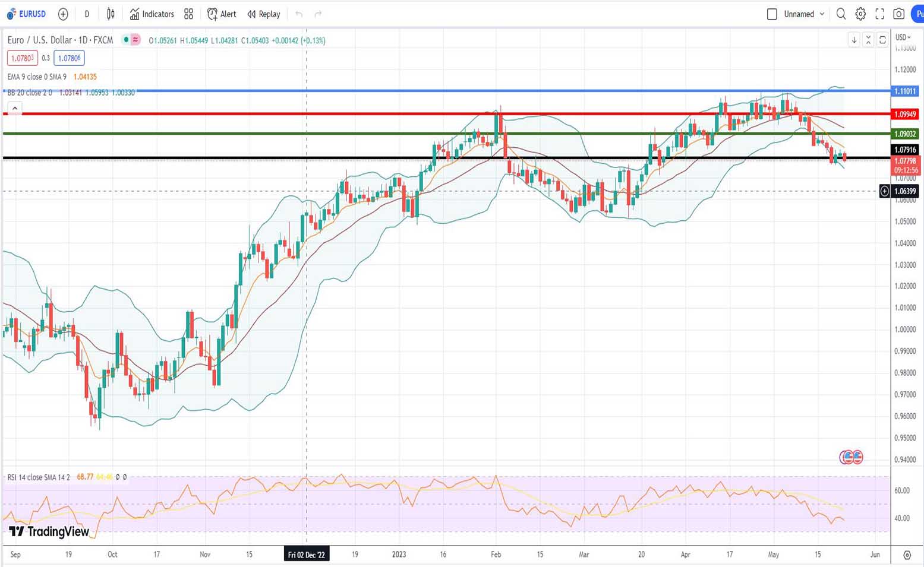Click the go-to-date icon at bottom right
The image size is (924, 567).
point(907,555)
